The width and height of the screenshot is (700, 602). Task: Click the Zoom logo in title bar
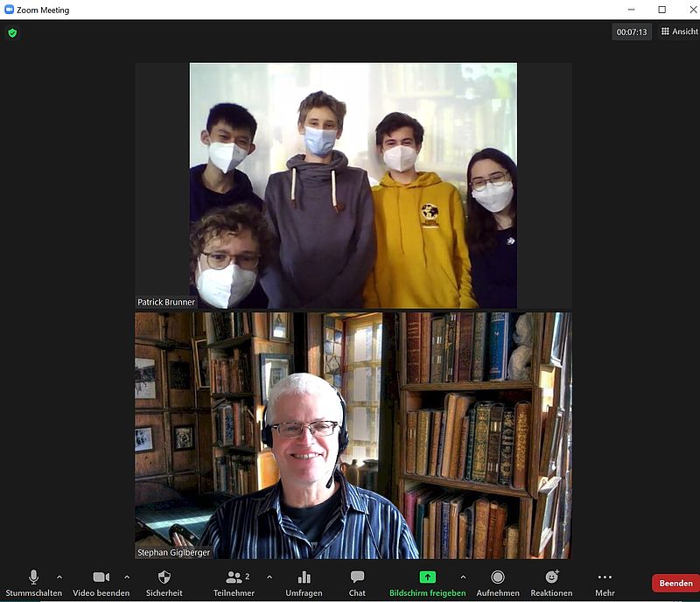coord(9,10)
